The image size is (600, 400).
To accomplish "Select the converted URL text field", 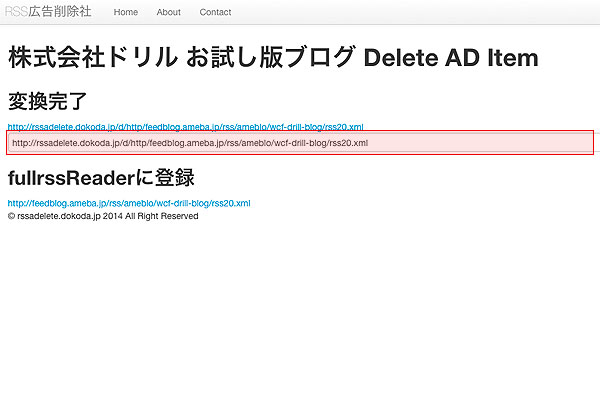I will (300, 143).
